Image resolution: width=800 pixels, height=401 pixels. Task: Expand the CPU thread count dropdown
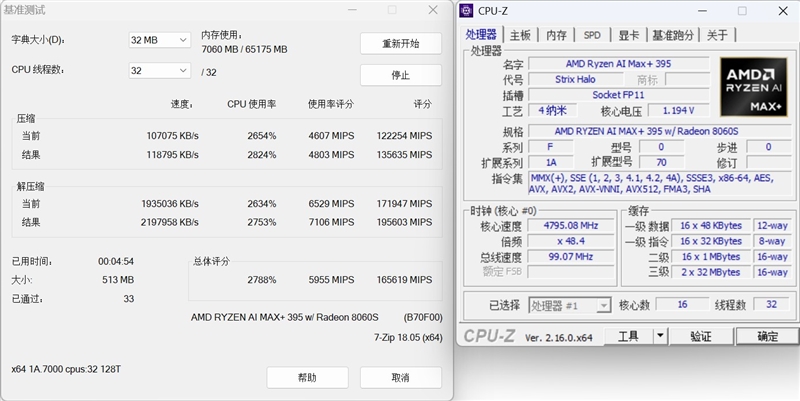coord(159,70)
